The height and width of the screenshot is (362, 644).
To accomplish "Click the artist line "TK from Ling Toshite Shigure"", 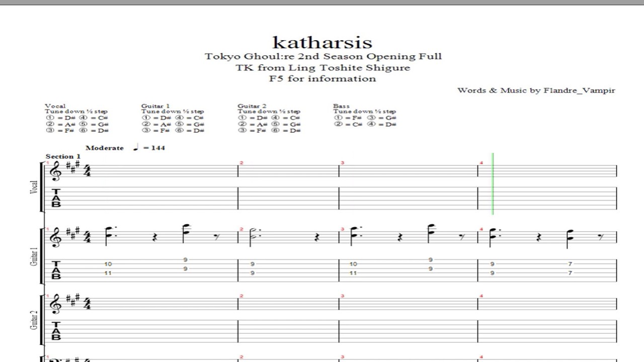I will [323, 67].
